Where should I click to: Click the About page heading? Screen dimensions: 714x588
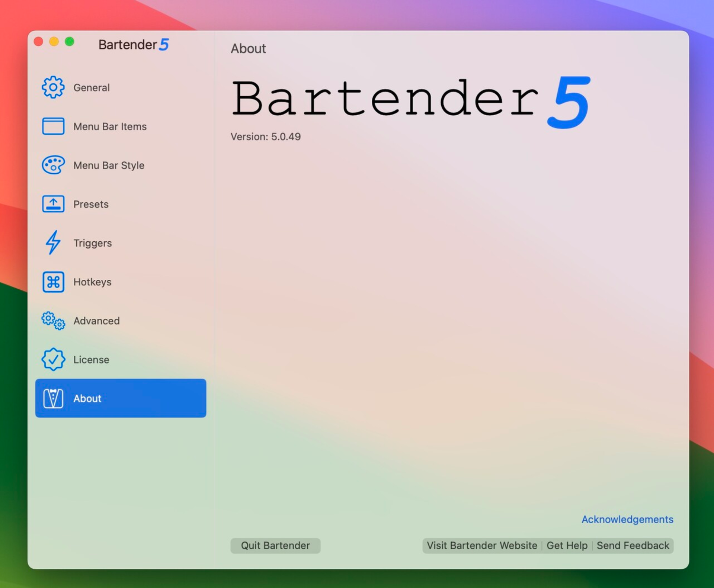tap(248, 48)
